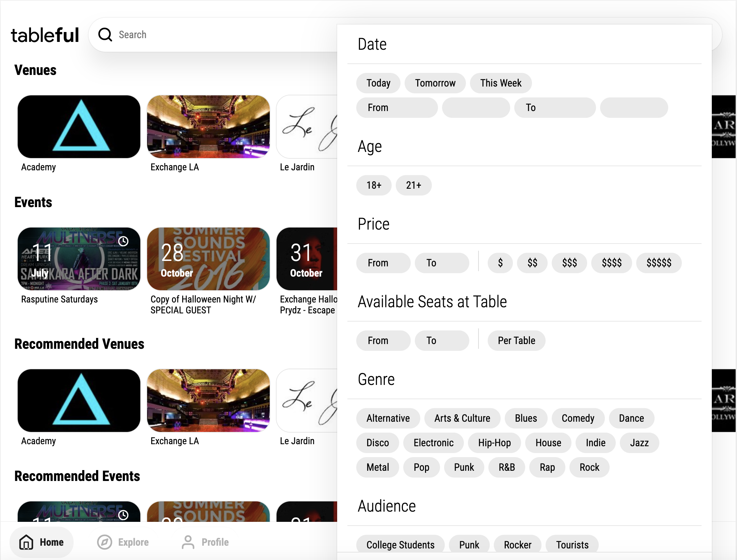This screenshot has width=737, height=560.
Task: Open the Per Table seats selector
Action: (516, 340)
